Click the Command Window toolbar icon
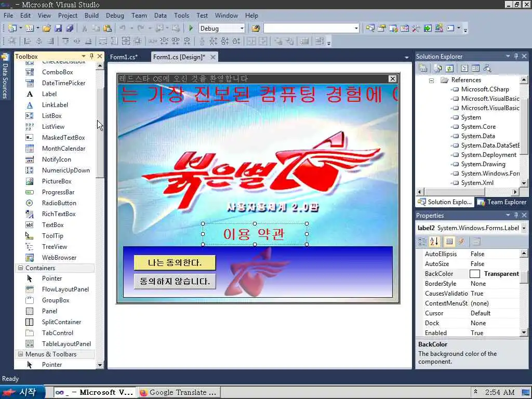The height and width of the screenshot is (399, 532). coord(450,29)
